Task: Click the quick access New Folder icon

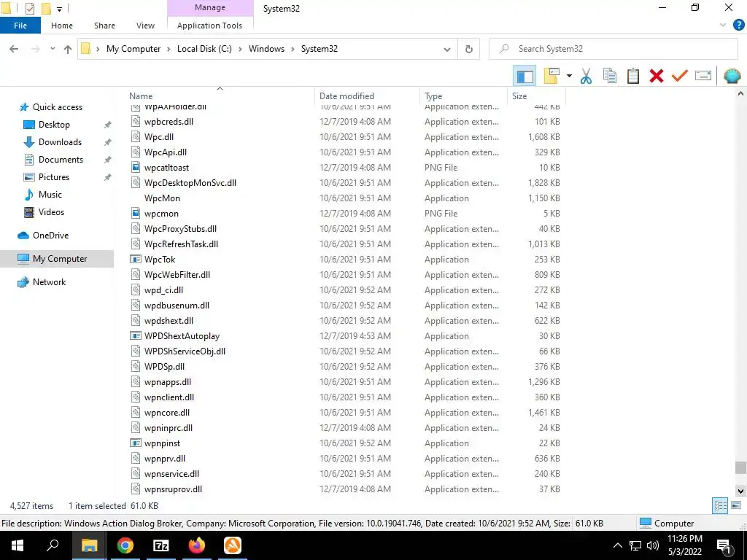Action: tap(46, 9)
